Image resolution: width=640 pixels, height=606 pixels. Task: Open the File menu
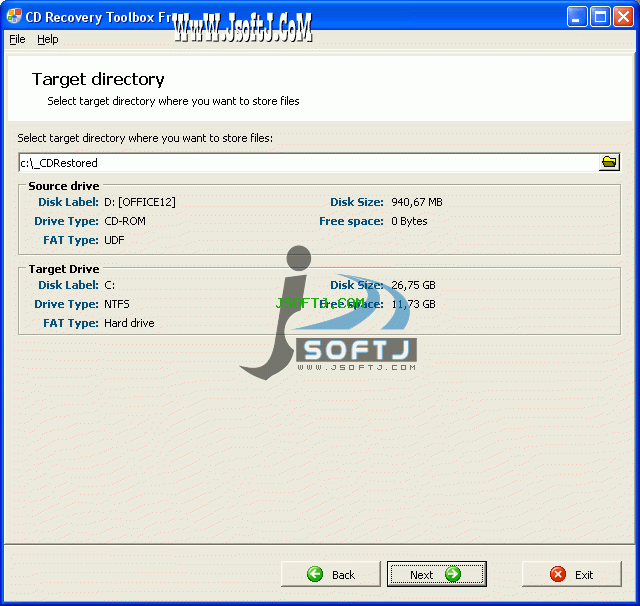(x=17, y=39)
